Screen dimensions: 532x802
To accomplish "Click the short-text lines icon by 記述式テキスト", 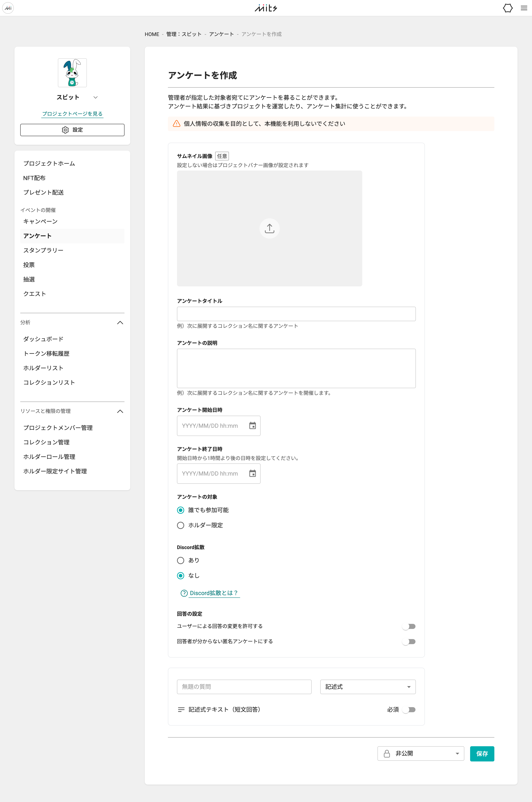I will point(181,710).
